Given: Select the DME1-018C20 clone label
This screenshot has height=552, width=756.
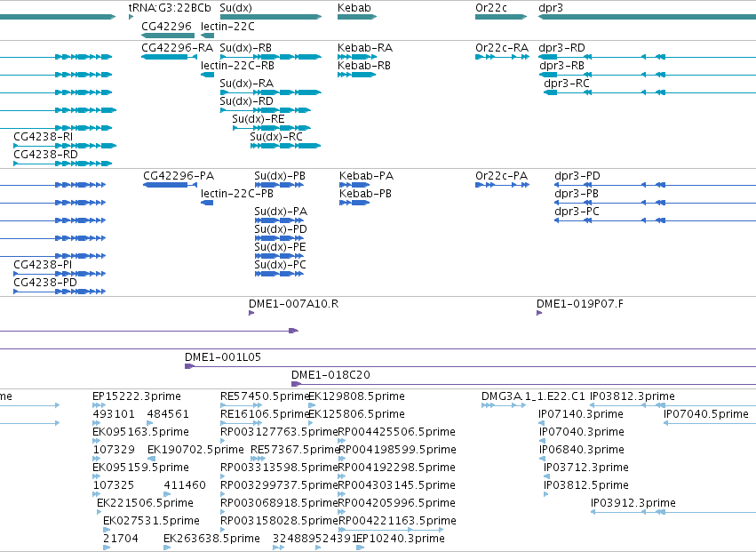Looking at the screenshot, I should click(x=330, y=375).
